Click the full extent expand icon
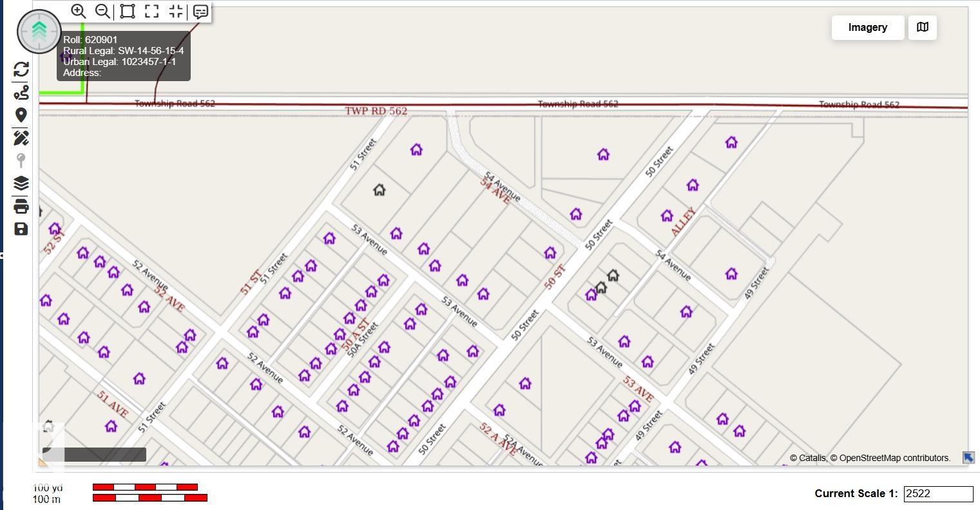This screenshot has height=510, width=980. pyautogui.click(x=151, y=11)
